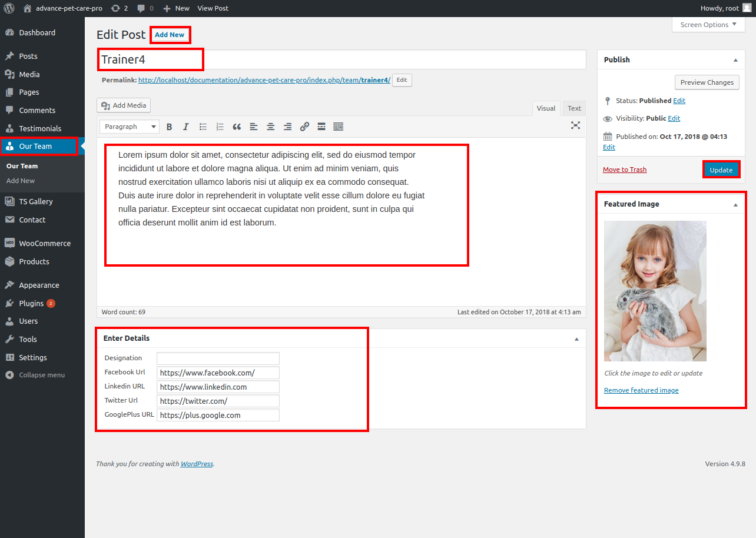The height and width of the screenshot is (538, 756).
Task: Select Add New under Our Team submenu
Action: (21, 181)
